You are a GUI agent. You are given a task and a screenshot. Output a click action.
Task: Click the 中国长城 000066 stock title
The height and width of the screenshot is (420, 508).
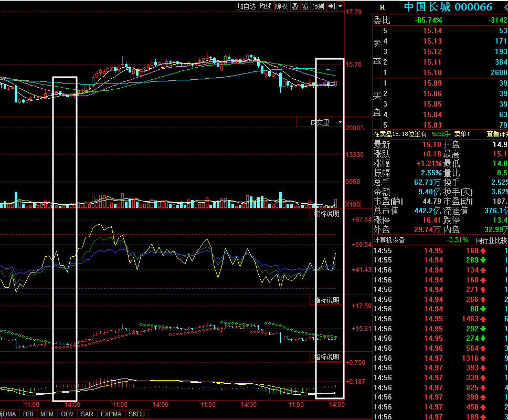[448, 7]
